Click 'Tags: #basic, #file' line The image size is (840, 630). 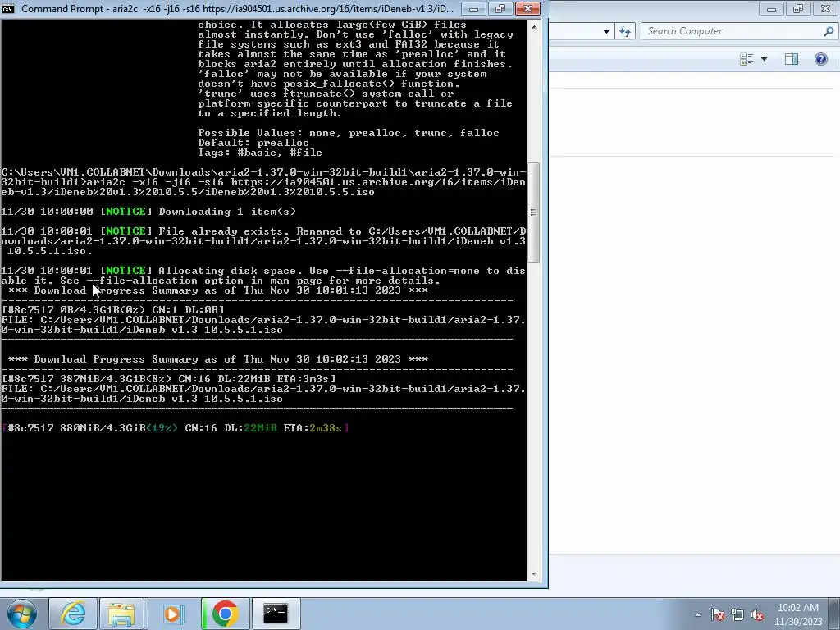[x=260, y=153]
